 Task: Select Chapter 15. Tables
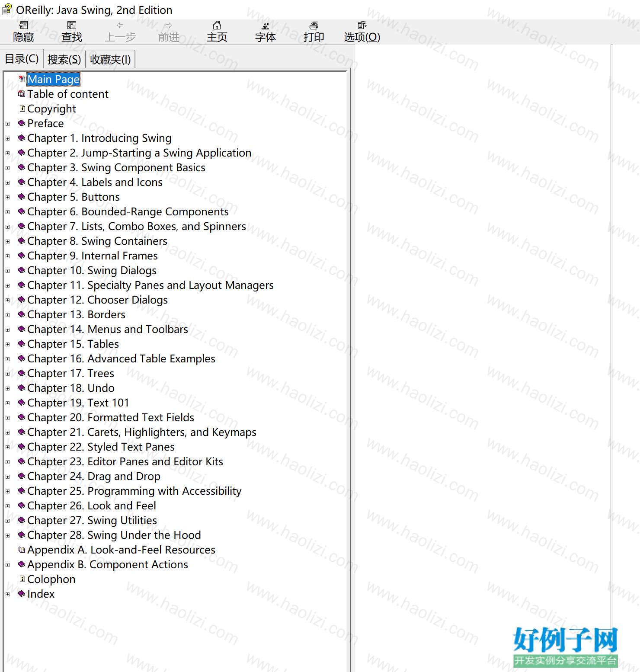click(x=73, y=344)
